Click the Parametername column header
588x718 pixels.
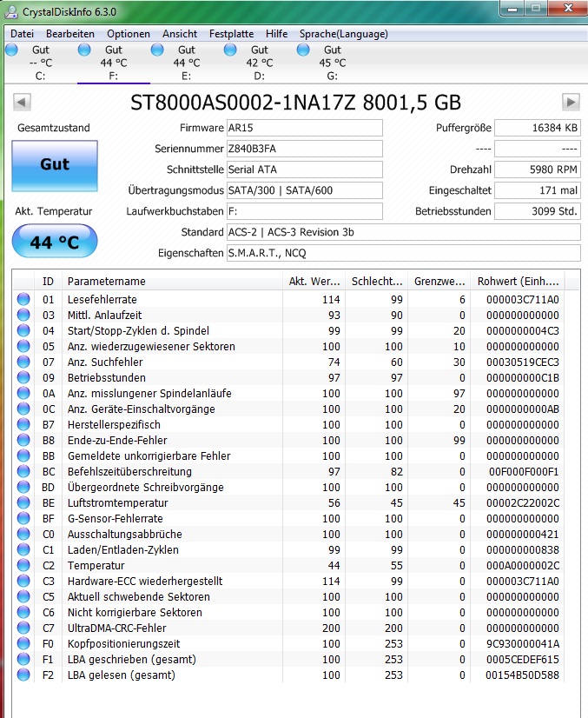[x=172, y=281]
